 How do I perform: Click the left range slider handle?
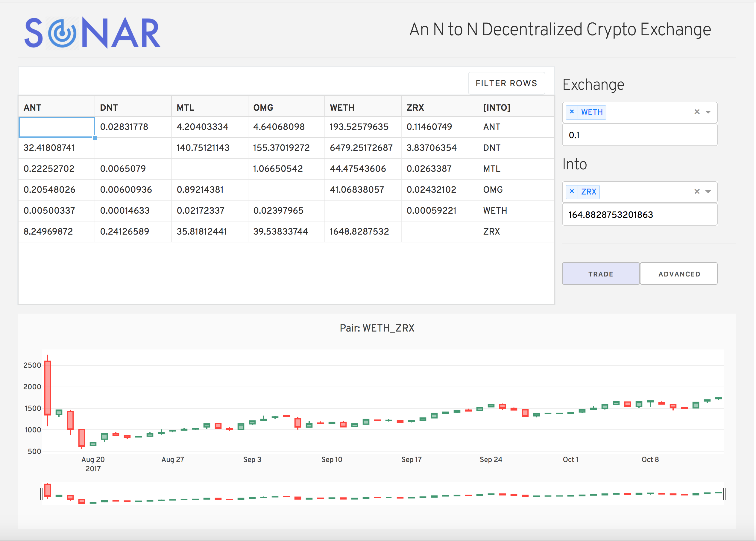pos(42,494)
